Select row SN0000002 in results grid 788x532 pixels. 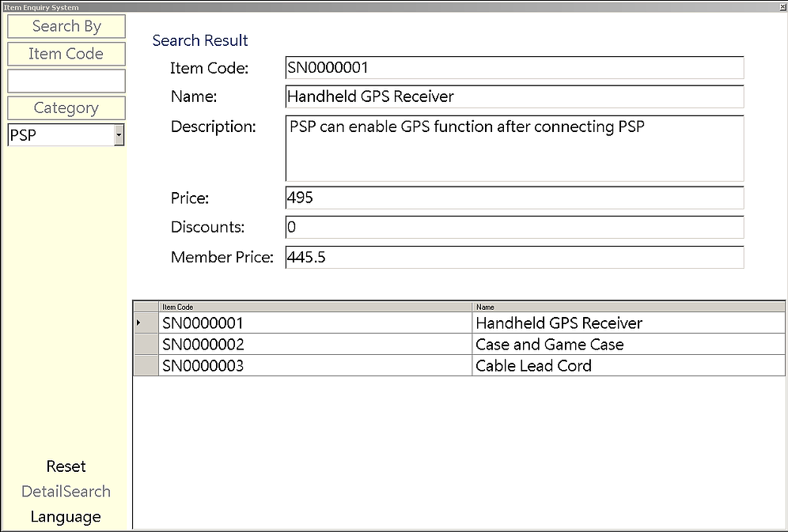click(314, 345)
